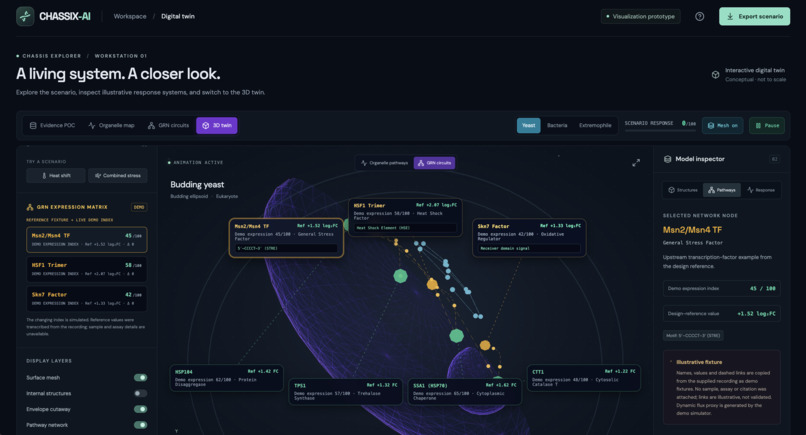This screenshot has width=806, height=435.
Task: Click the HSP104 node card
Action: (x=227, y=378)
